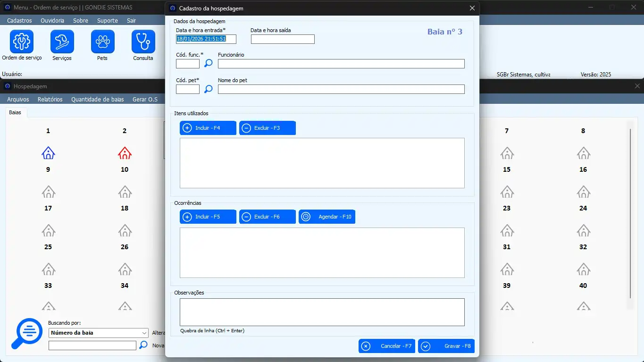Click the gray house for baia 16
Image resolution: width=644 pixels, height=362 pixels.
583,192
